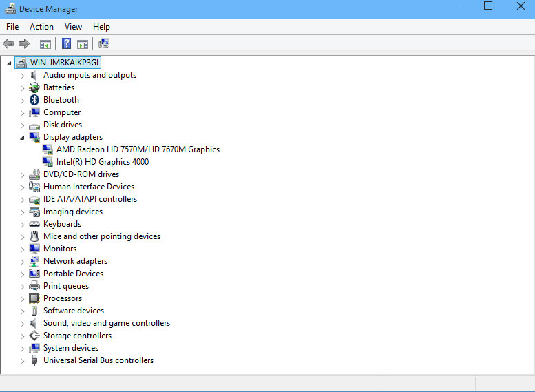Image resolution: width=535 pixels, height=392 pixels.
Task: Click the Processors chip icon
Action: tap(34, 298)
